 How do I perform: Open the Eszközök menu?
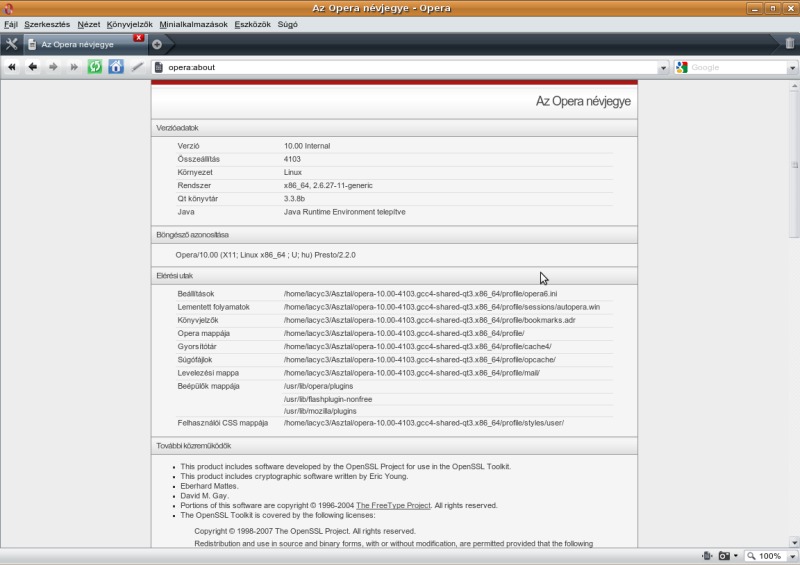click(253, 24)
